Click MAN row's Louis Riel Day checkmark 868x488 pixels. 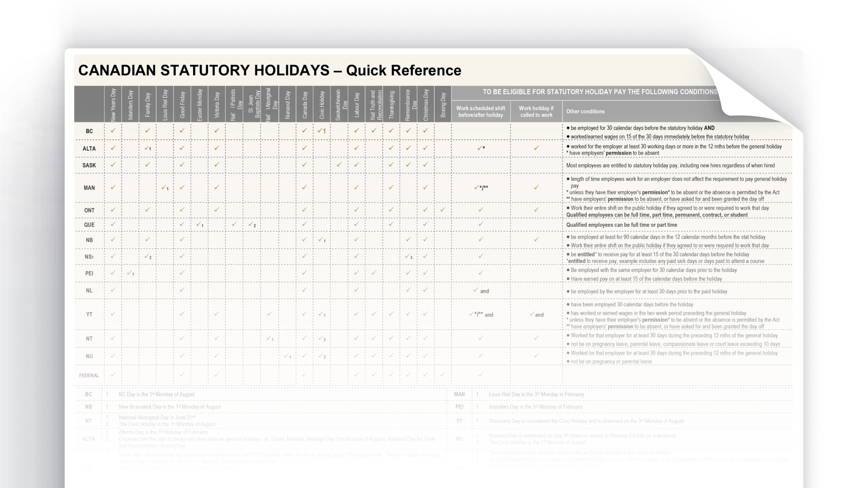[165, 188]
